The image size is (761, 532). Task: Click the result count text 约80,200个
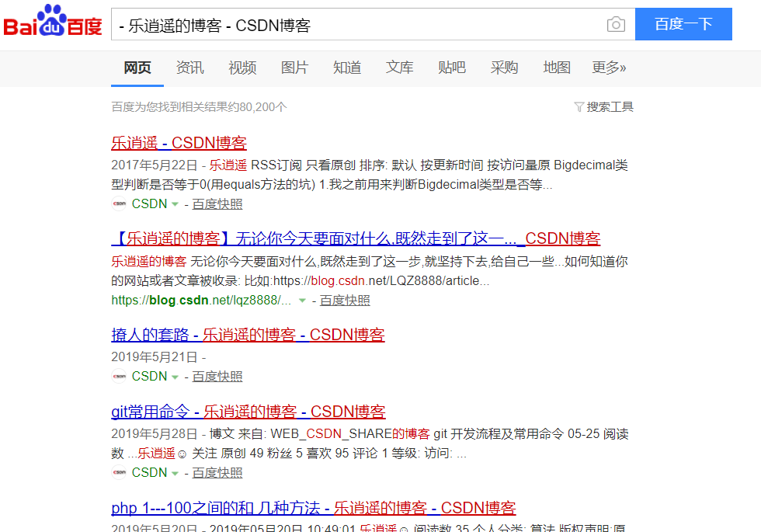pos(258,107)
